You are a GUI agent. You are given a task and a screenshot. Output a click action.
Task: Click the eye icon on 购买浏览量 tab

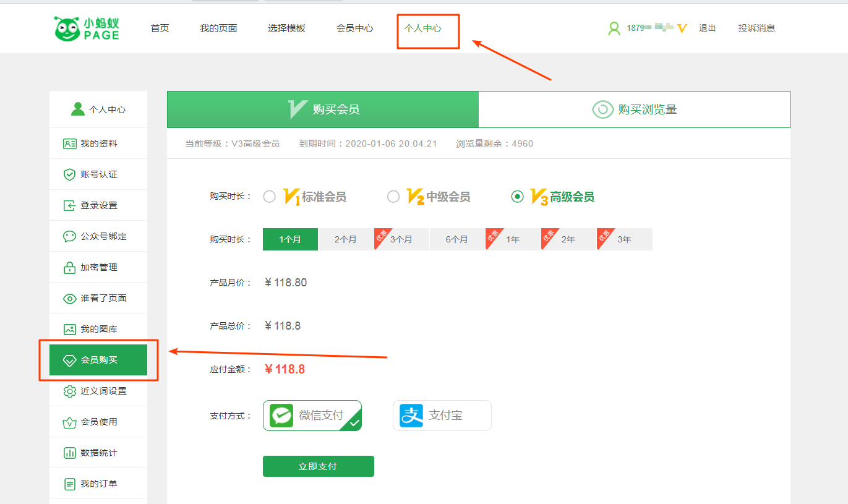(602, 109)
